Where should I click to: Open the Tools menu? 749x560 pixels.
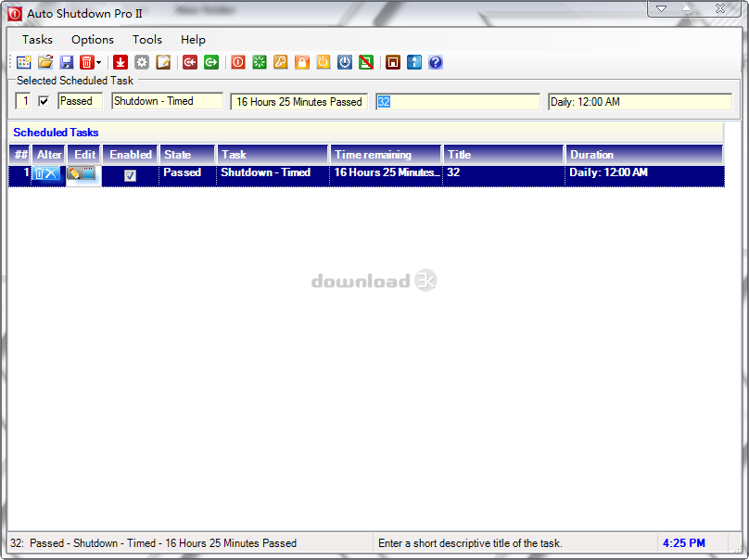[x=147, y=40]
